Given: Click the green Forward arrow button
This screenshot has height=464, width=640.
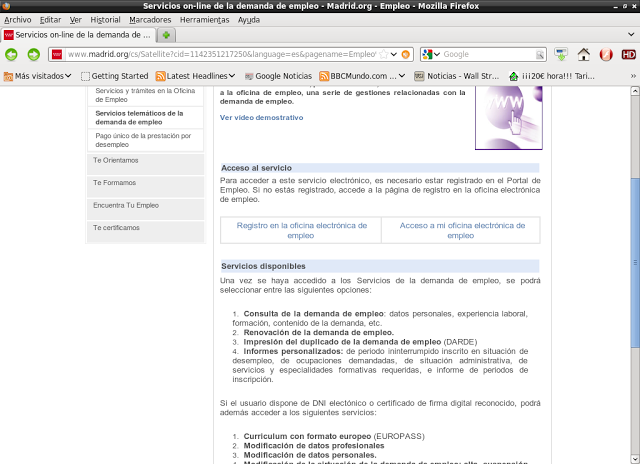Looking at the screenshot, I should click(34, 54).
